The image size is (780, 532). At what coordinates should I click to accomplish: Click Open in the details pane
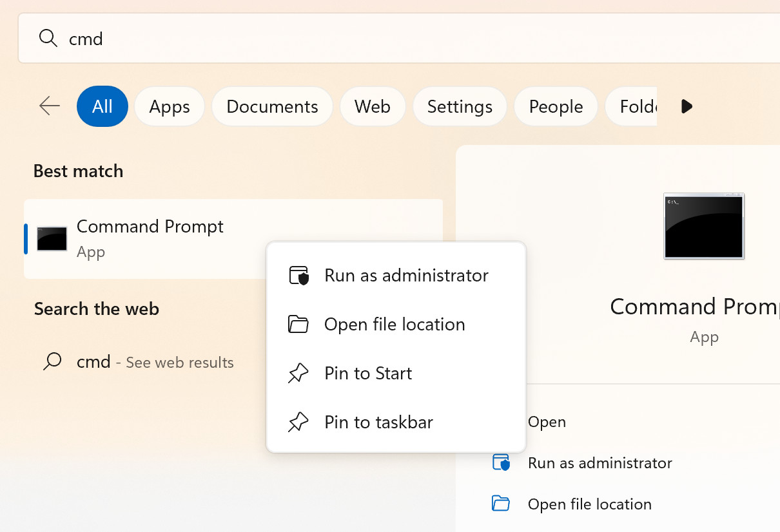[x=547, y=422]
